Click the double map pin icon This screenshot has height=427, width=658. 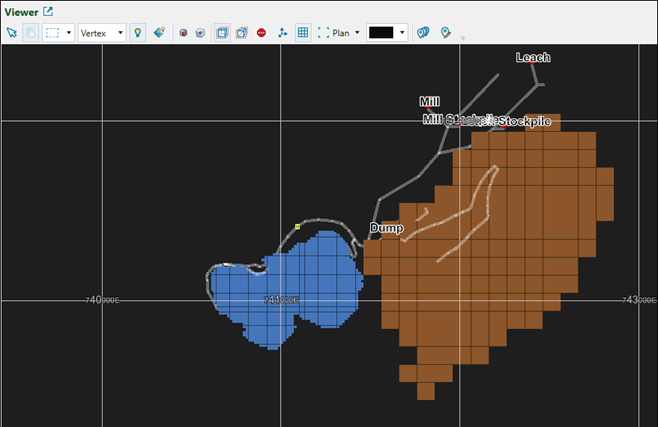click(423, 32)
